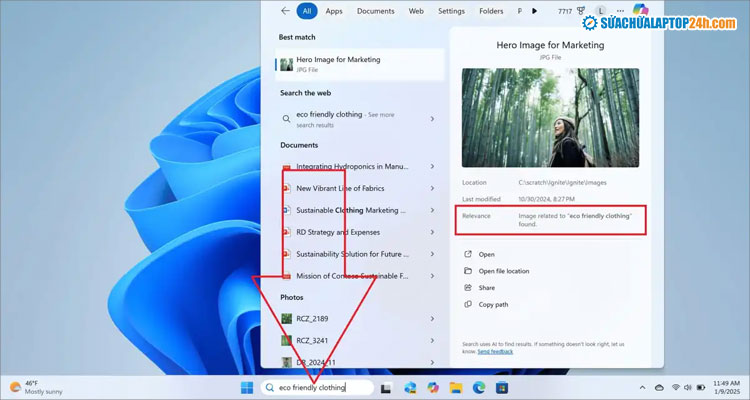Screen dimensions: 750x400
Task: Switch to the Apps filter tab
Action: click(x=334, y=11)
